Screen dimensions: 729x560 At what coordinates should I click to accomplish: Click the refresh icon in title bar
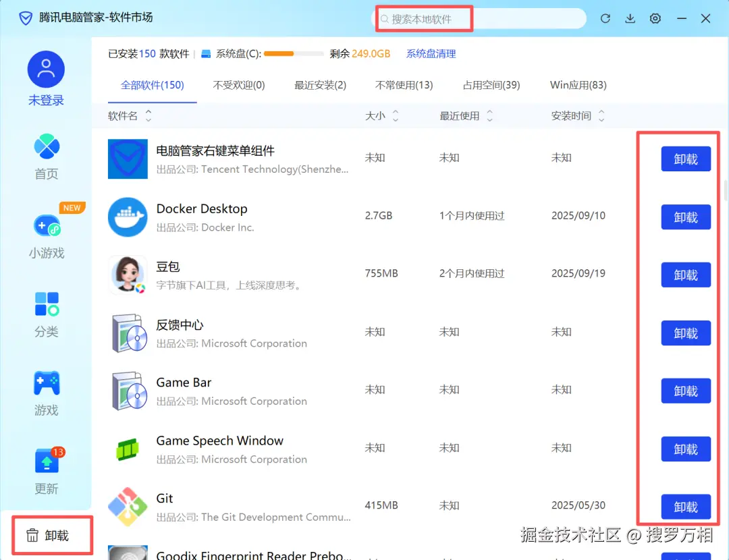605,18
